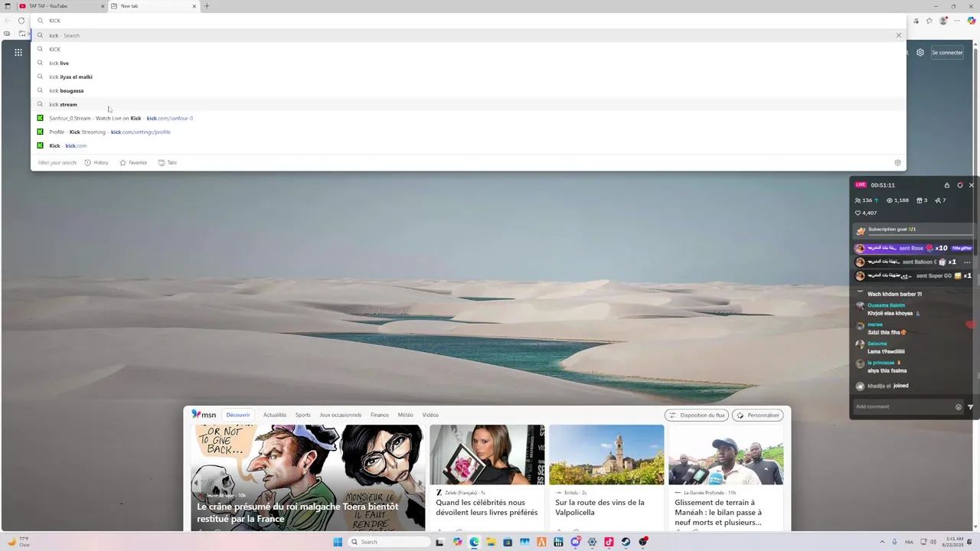Viewport: 980px width, 551px height.
Task: Open new tab with plus button
Action: [206, 6]
